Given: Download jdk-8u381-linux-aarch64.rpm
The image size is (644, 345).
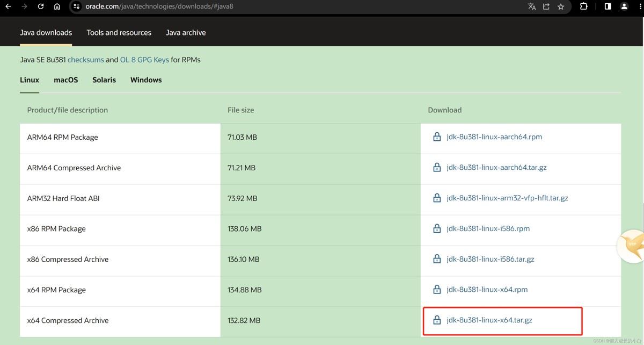Looking at the screenshot, I should [494, 137].
